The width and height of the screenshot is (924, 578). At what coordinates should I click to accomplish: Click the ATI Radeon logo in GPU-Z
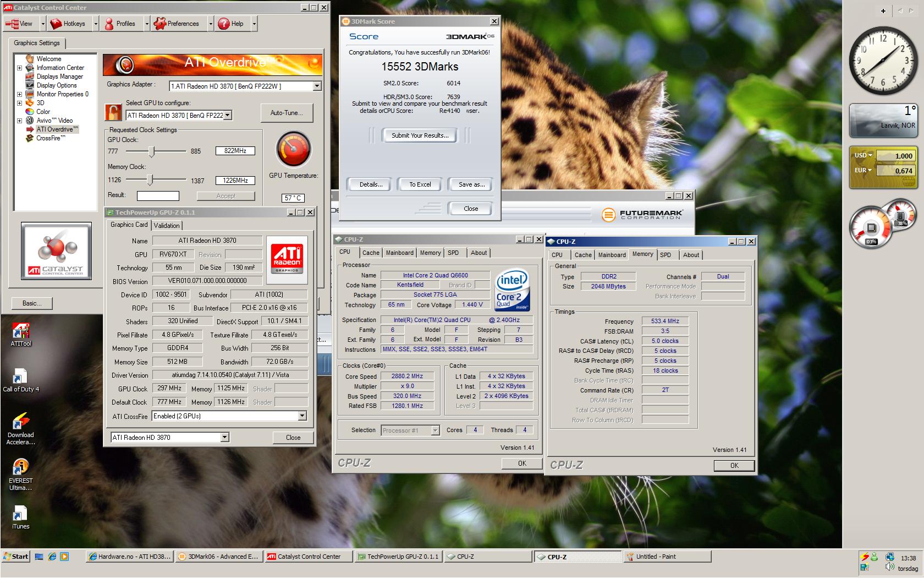[287, 259]
